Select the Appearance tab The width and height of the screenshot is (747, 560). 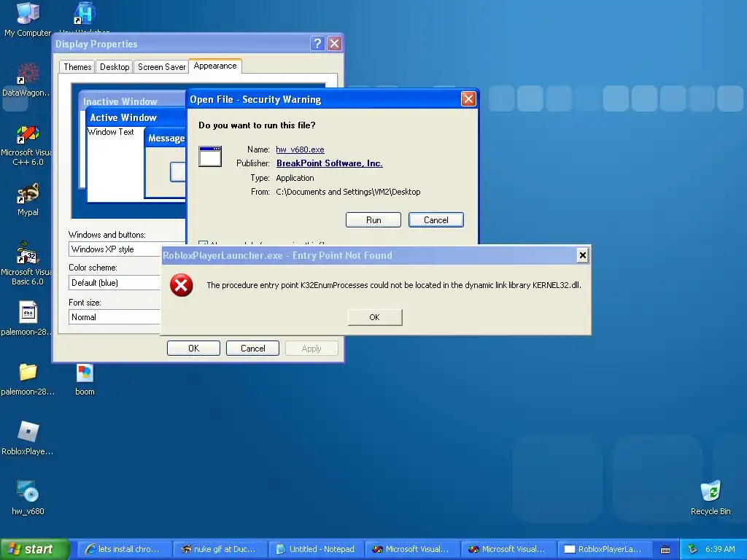(215, 66)
